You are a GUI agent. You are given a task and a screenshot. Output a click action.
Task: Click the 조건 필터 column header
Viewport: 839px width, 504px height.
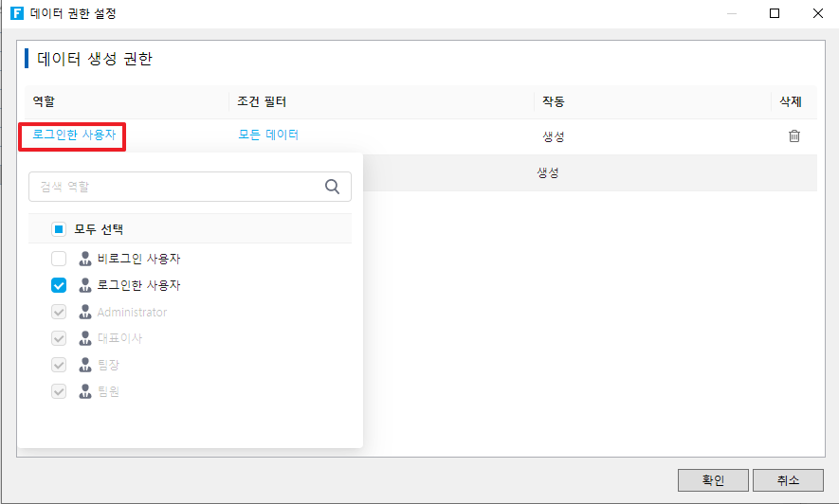[263, 102]
